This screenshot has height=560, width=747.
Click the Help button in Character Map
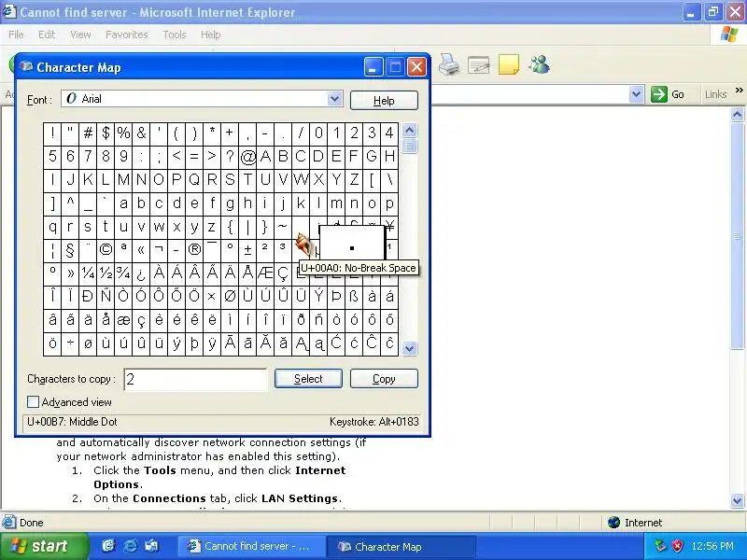click(x=384, y=101)
